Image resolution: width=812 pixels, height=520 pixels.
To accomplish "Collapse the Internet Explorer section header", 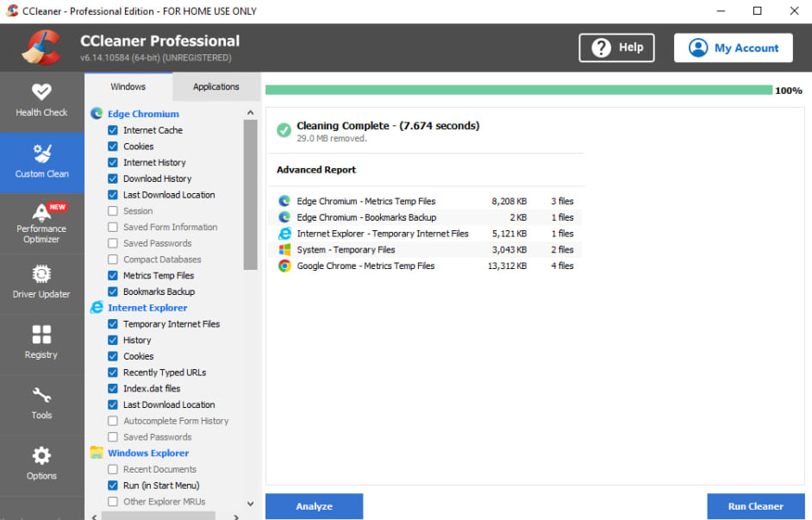I will (147, 308).
